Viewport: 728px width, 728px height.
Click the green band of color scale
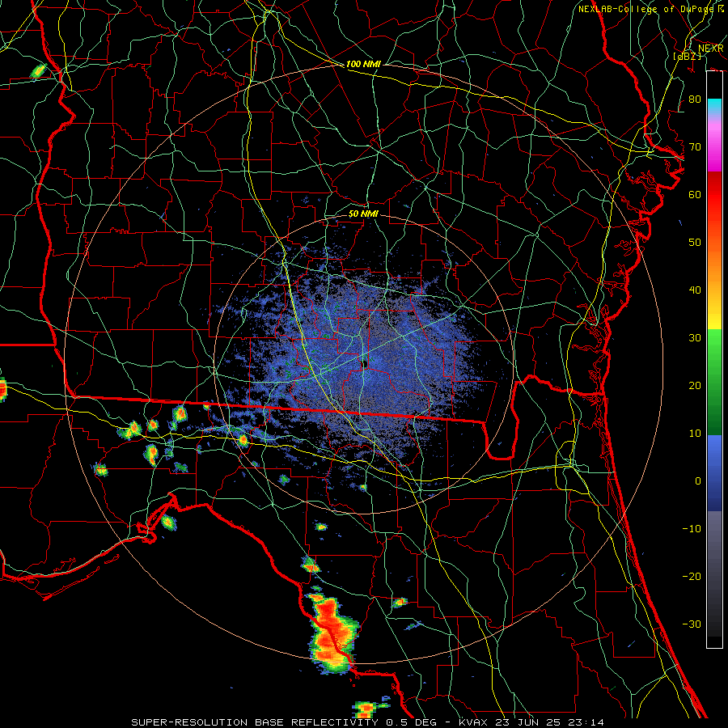coord(714,382)
